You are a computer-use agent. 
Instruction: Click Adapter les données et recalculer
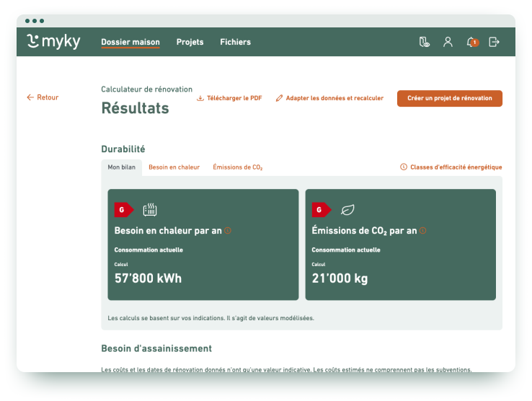tap(329, 98)
